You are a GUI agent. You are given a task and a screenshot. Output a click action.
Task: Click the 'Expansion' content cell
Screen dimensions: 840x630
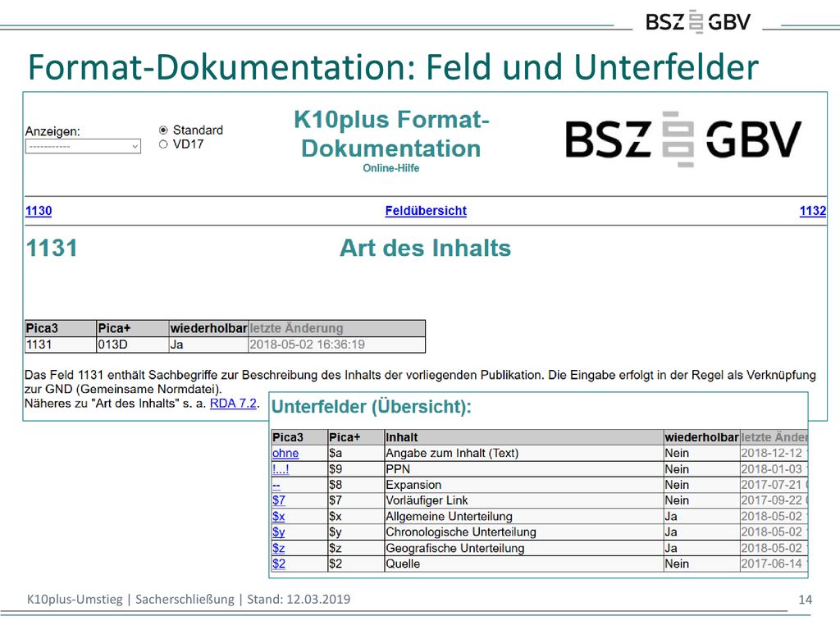523,485
